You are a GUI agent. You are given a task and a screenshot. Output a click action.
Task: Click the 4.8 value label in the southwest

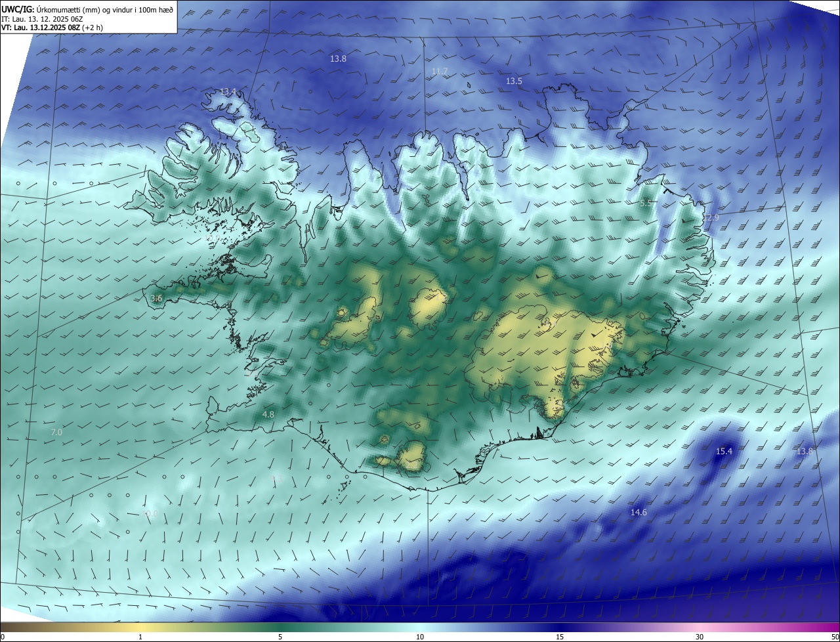[x=268, y=414]
